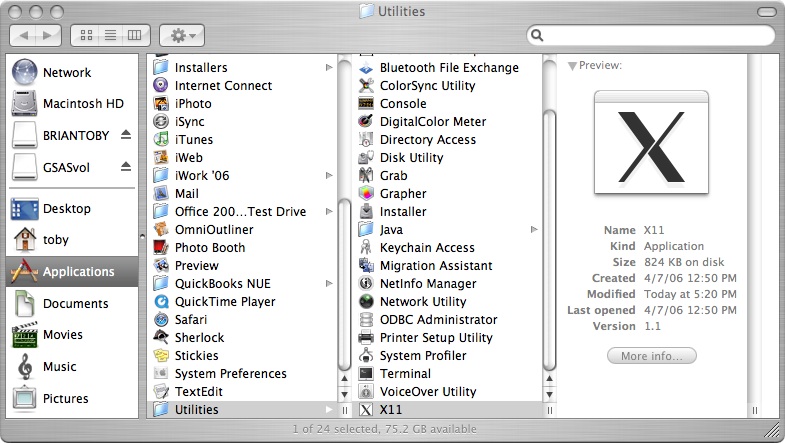This screenshot has height=443, width=785.
Task: Select the Stickies icon
Action: tap(161, 355)
